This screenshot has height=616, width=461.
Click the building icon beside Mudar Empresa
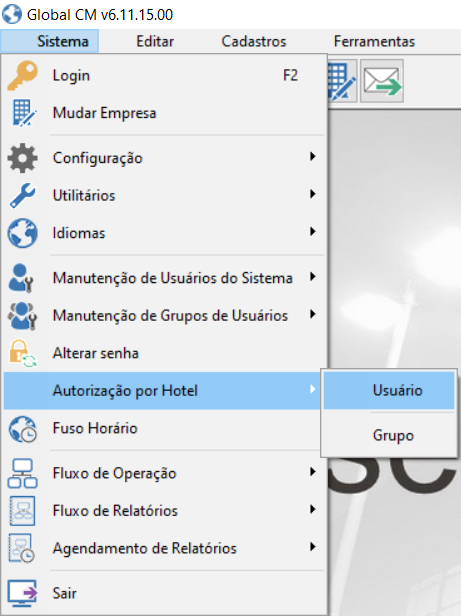pos(24,113)
